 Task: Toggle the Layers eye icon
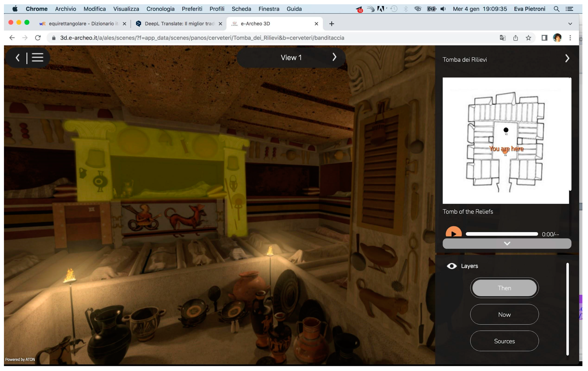pos(452,266)
